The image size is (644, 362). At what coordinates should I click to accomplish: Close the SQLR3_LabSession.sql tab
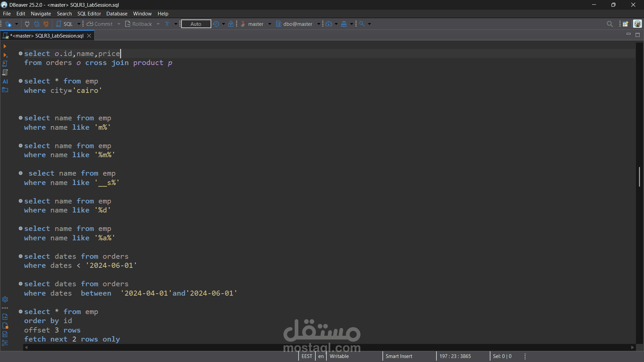pyautogui.click(x=89, y=36)
